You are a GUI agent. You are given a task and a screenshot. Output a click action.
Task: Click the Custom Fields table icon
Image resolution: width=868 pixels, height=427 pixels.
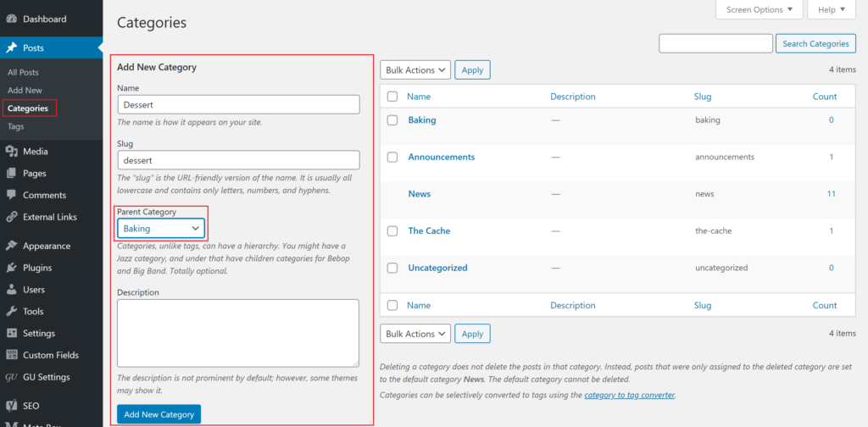click(11, 355)
